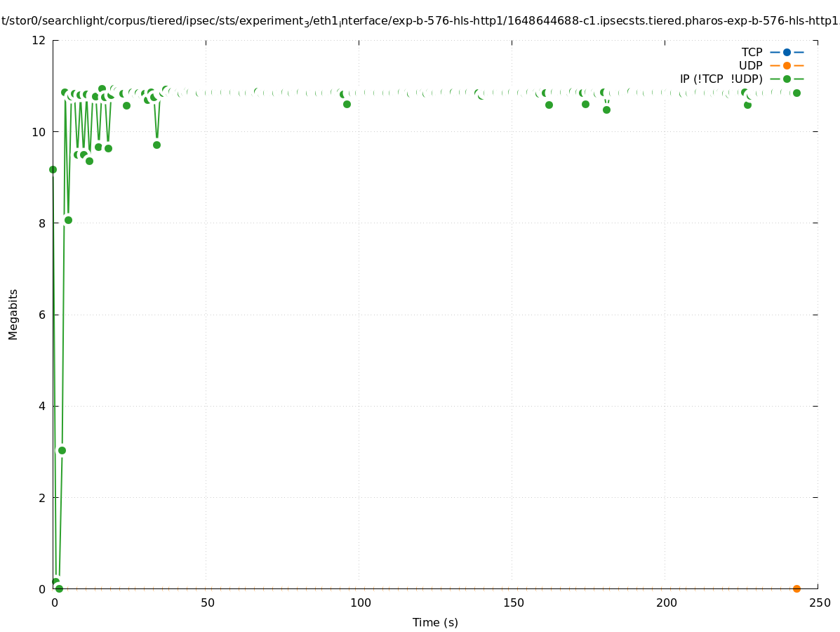Click the 100 tick label on the x-axis
The width and height of the screenshot is (840, 632).
click(359, 603)
